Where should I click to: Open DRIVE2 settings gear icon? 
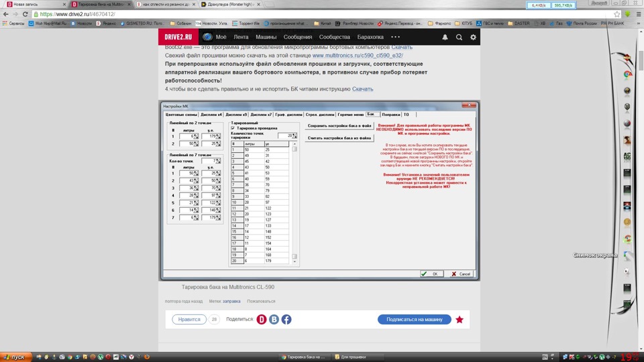click(x=473, y=37)
